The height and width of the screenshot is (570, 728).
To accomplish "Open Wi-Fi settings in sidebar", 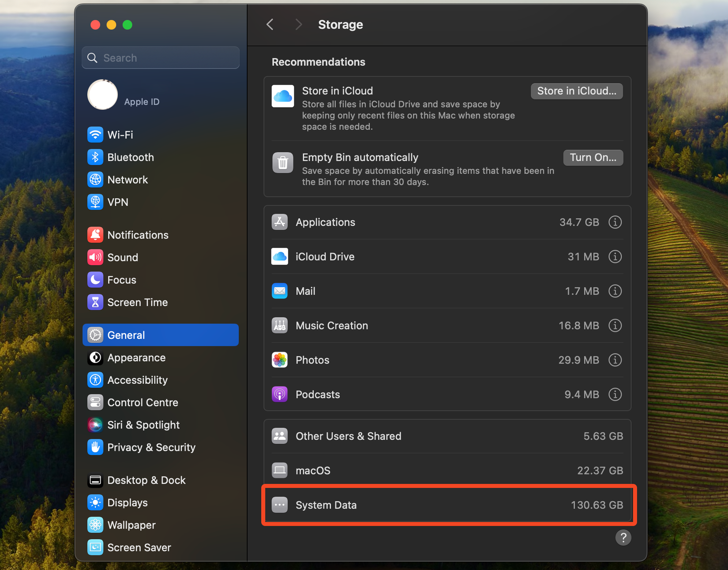I will coord(120,135).
